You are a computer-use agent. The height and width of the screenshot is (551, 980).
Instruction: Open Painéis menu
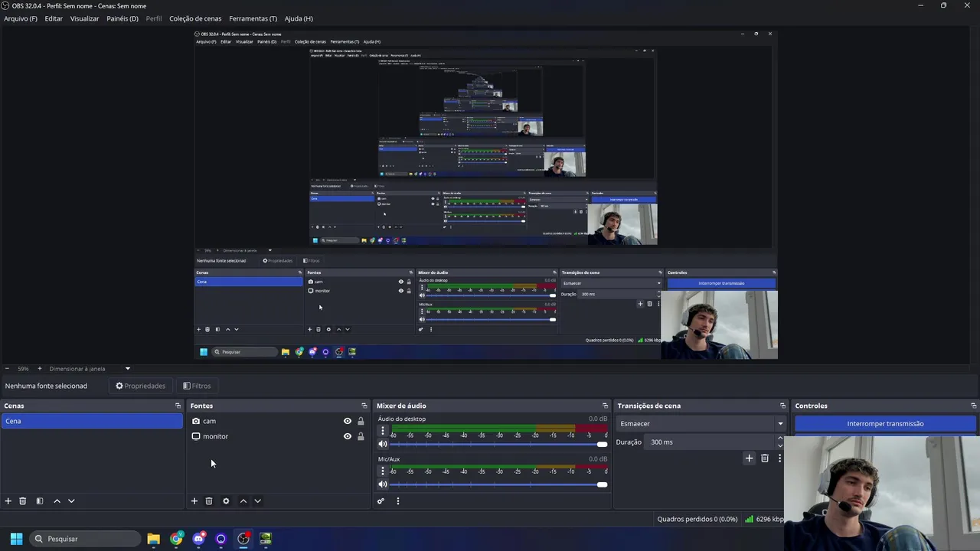pyautogui.click(x=122, y=18)
